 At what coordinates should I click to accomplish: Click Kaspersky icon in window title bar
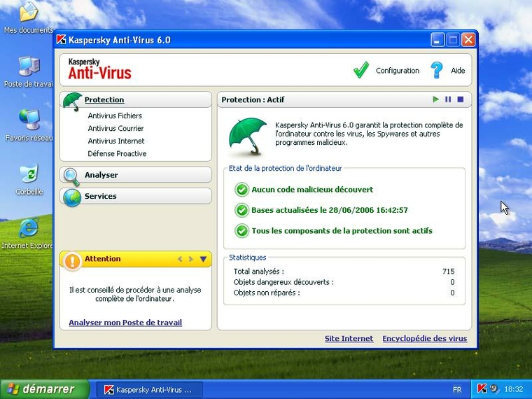pyautogui.click(x=61, y=40)
